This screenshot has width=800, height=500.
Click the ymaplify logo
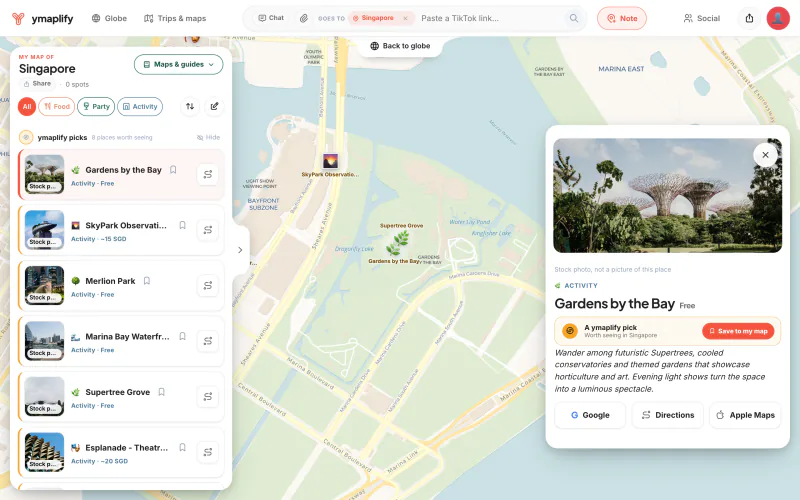click(x=42, y=18)
